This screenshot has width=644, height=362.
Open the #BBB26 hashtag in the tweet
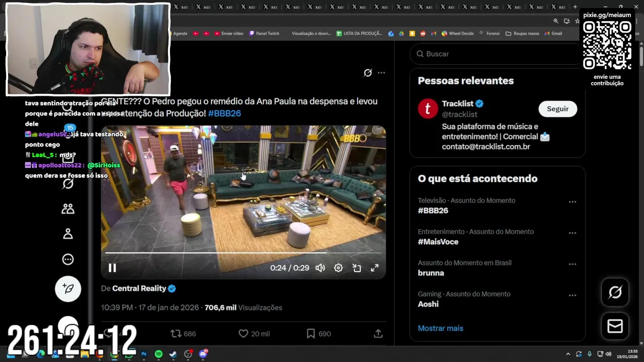click(x=224, y=113)
